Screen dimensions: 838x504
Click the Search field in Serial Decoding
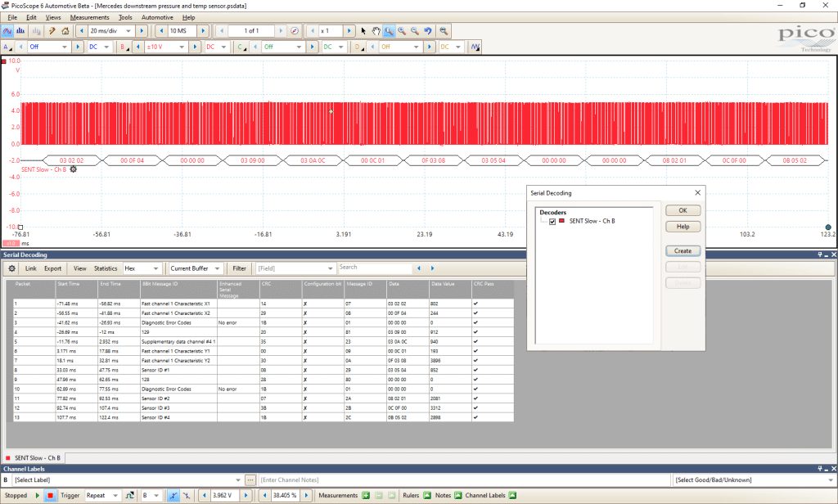(x=375, y=268)
